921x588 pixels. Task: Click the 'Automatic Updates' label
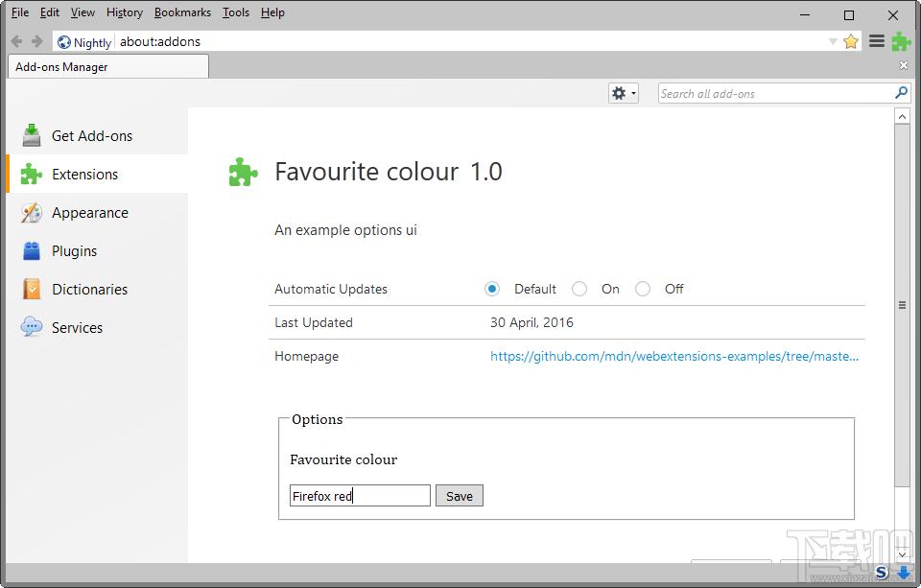click(x=331, y=289)
